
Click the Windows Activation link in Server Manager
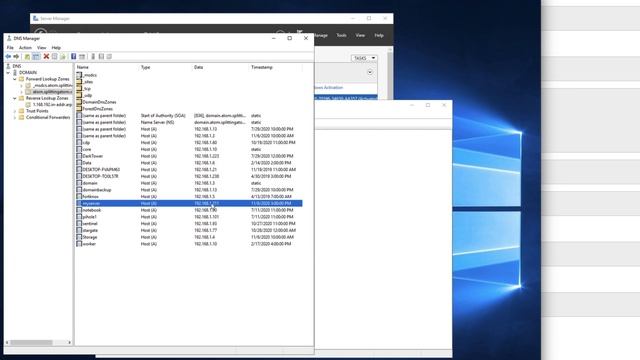[329, 88]
